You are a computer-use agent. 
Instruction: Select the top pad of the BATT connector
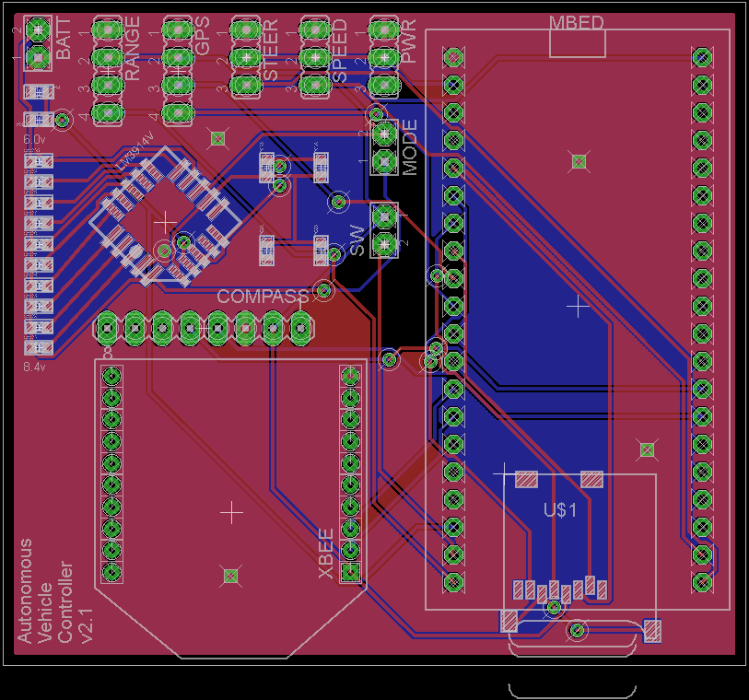click(x=38, y=29)
